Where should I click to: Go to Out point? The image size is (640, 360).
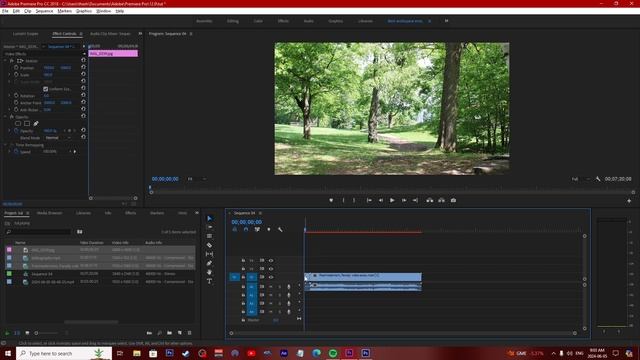pyautogui.click(x=415, y=200)
